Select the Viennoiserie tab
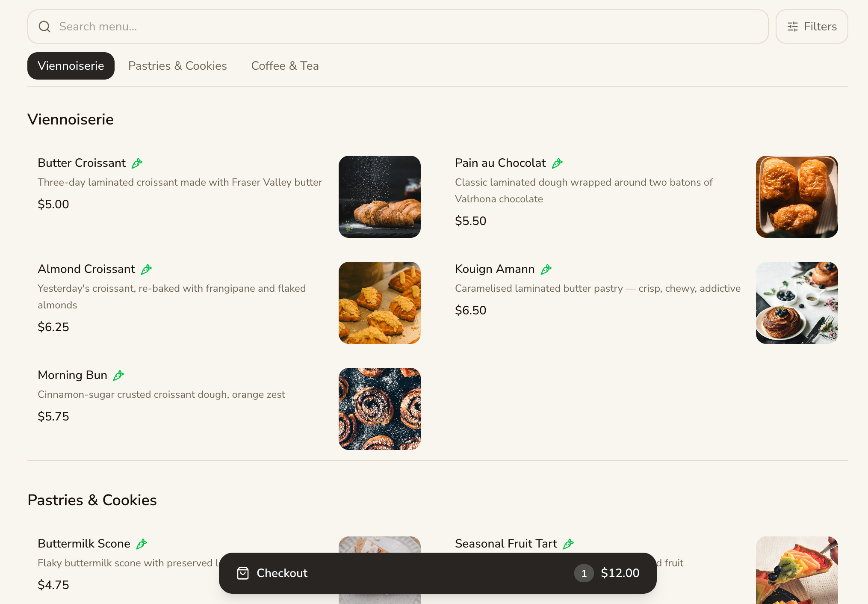868x604 pixels. pyautogui.click(x=71, y=66)
